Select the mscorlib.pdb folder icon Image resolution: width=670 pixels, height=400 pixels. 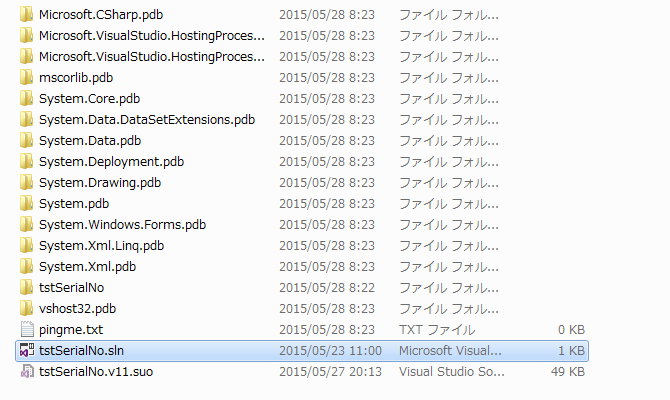point(26,78)
